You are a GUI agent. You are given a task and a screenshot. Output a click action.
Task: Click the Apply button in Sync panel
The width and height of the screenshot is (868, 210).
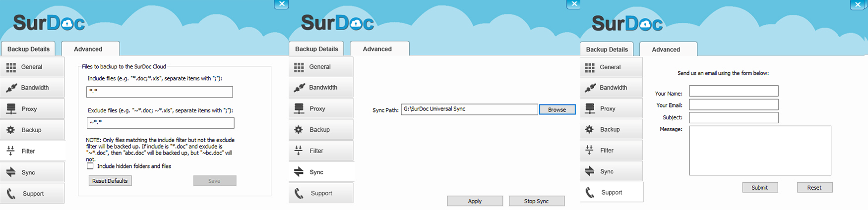click(x=475, y=201)
